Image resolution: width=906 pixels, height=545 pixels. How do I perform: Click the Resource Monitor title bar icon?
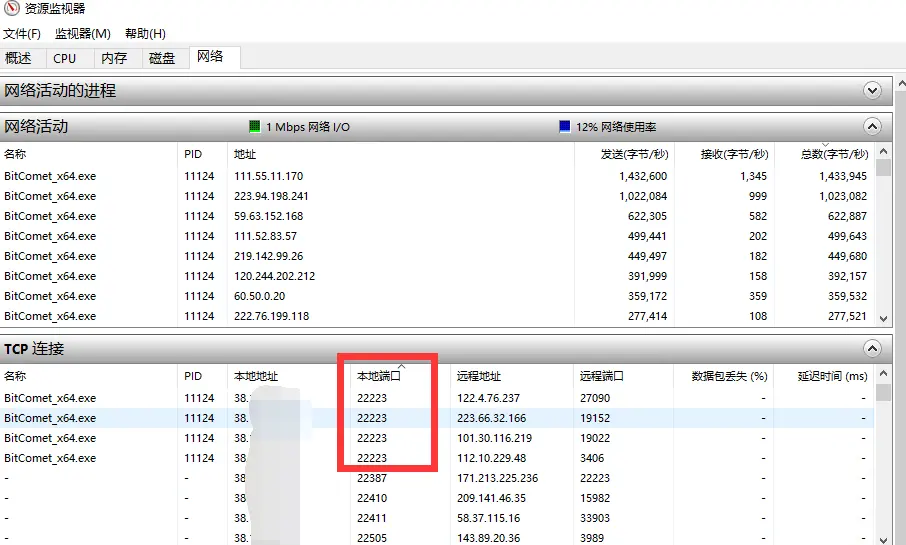[11, 9]
